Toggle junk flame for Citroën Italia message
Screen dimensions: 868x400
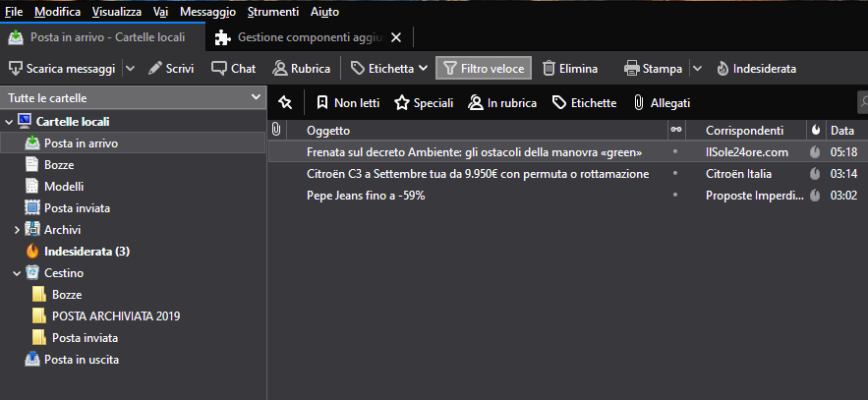tap(815, 174)
